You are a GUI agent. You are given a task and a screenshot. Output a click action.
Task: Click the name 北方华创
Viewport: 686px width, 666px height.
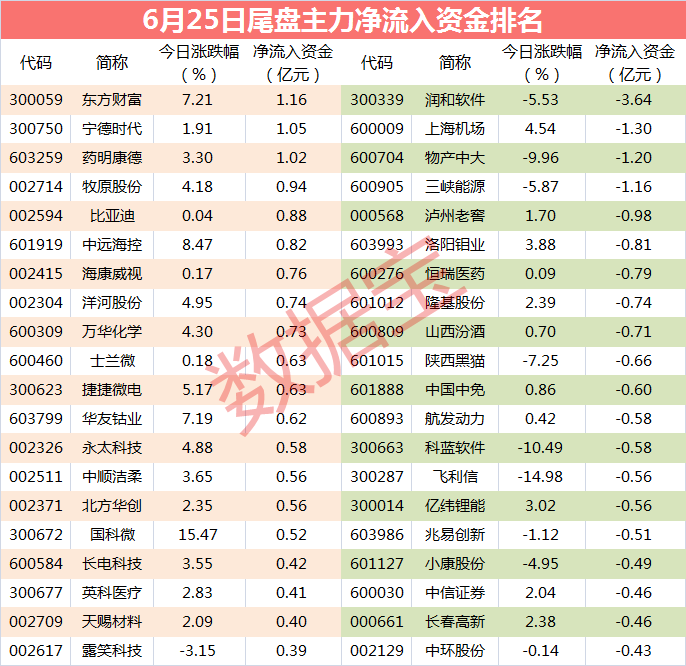point(112,505)
